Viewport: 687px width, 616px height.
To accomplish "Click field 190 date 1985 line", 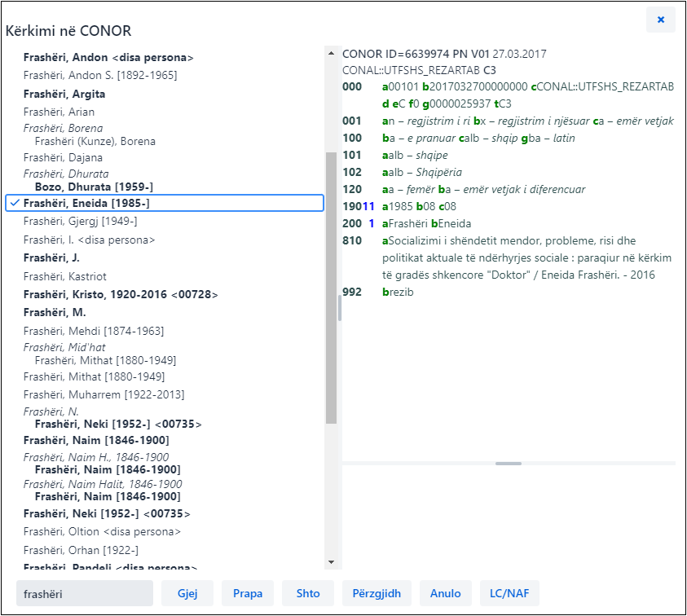I will point(399,206).
